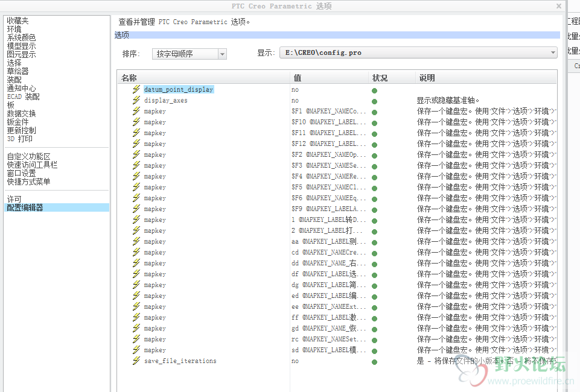Image resolution: width=580 pixels, height=392 pixels.
Task: Click green status dot of datum_point_display
Action: (374, 90)
